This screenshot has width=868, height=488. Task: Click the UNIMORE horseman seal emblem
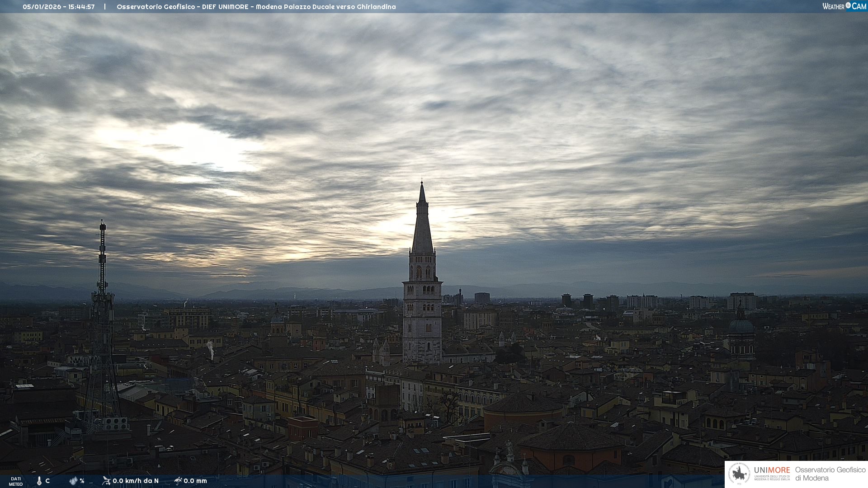[739, 474]
